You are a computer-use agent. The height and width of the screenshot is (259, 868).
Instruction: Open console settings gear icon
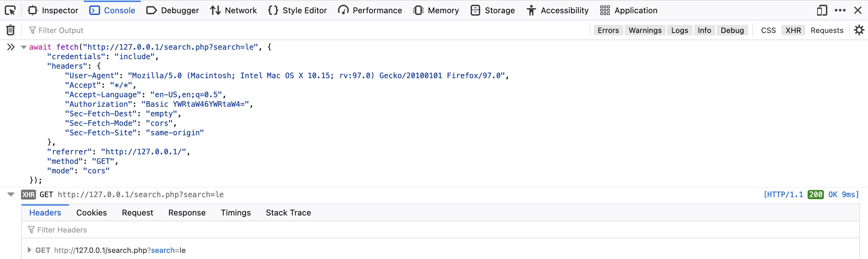pyautogui.click(x=859, y=30)
